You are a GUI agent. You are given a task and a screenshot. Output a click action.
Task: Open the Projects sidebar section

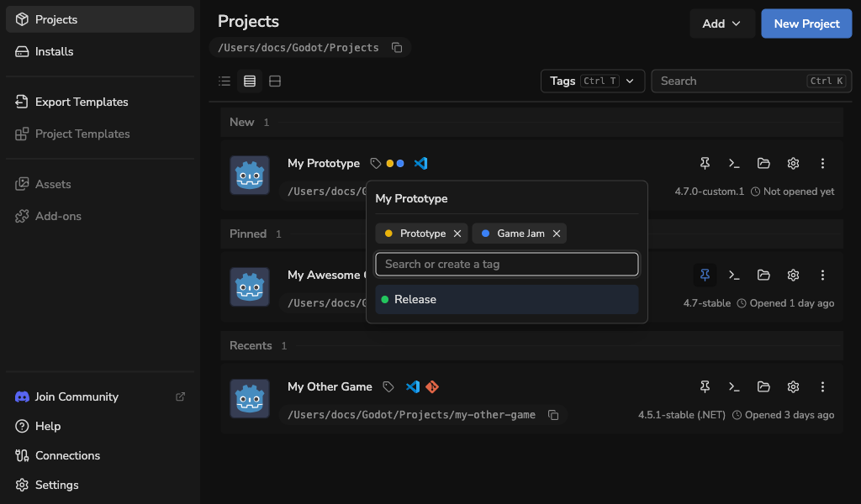pos(99,19)
